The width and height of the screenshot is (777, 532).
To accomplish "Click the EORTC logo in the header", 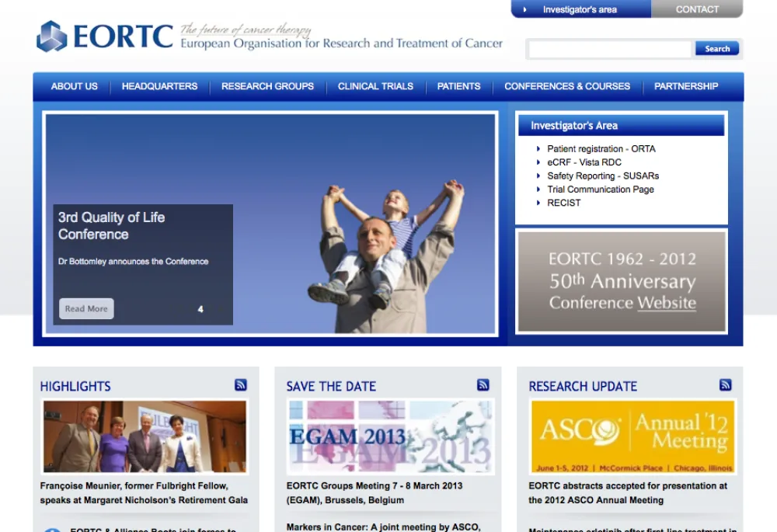I will coord(105,37).
